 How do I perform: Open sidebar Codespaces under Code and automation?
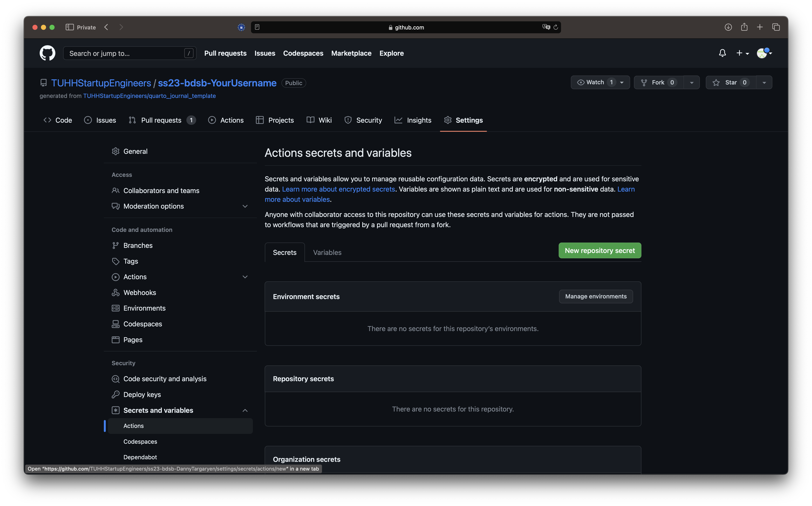click(180, 324)
